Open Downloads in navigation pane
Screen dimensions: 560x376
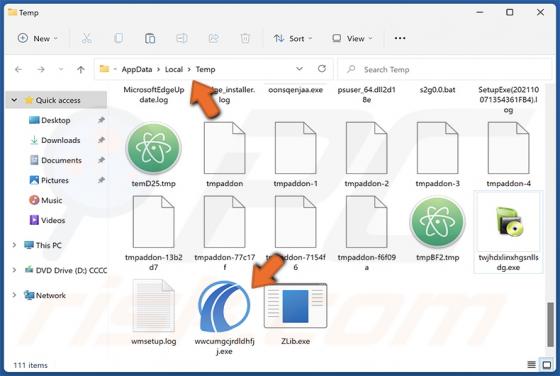pos(60,140)
